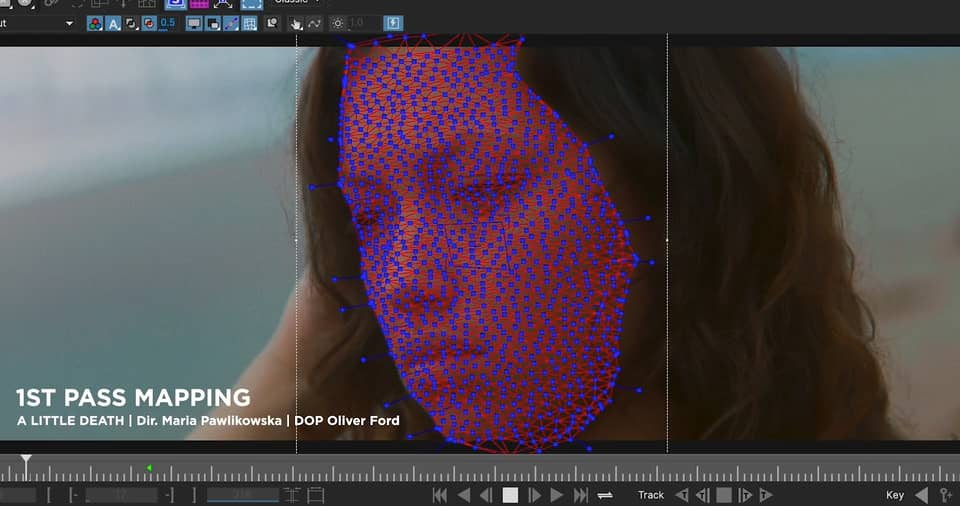Go to previous keyframe arrow
This screenshot has height=506, width=960.
[x=921, y=495]
